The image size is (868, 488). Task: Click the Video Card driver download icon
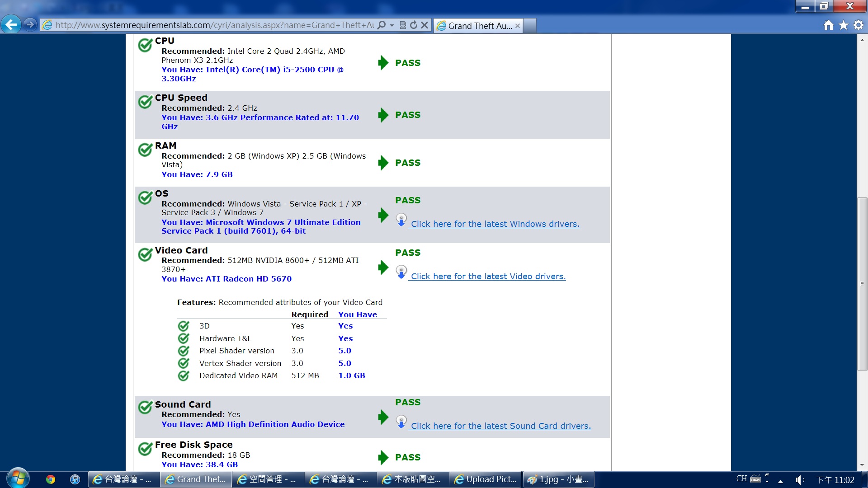(x=401, y=272)
